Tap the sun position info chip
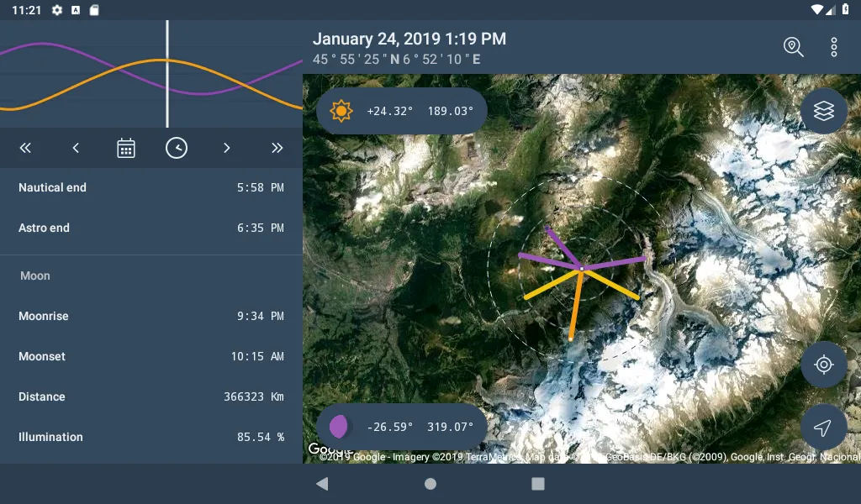861x504 pixels. (x=402, y=111)
